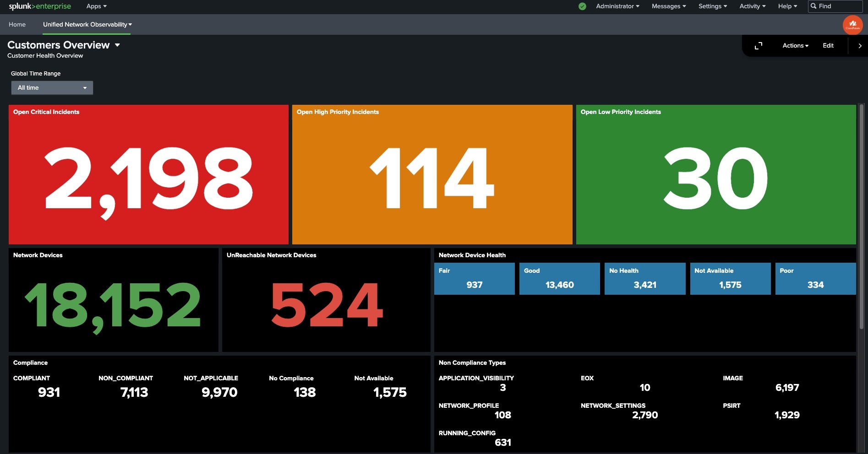Viewport: 868px width, 454px height.
Task: Open the All time range selector
Action: coord(52,88)
